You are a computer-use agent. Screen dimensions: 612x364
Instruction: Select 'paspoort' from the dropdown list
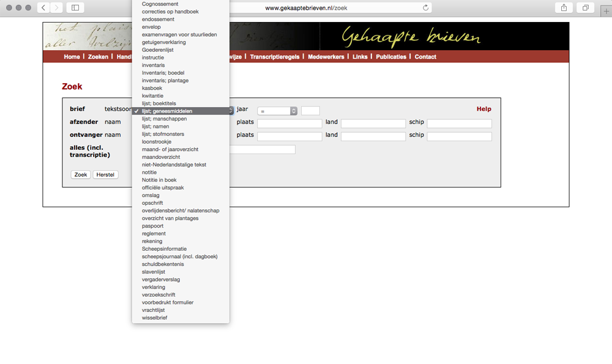tap(153, 226)
